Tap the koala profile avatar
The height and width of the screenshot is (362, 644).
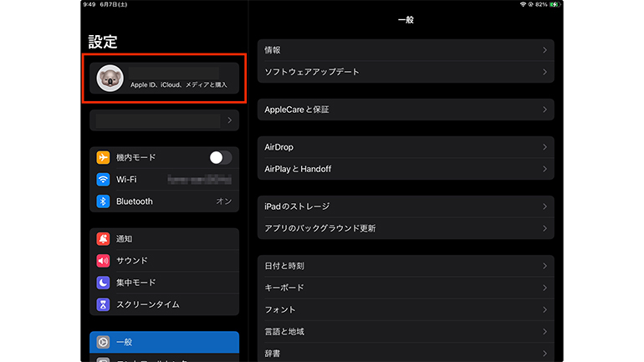click(110, 78)
